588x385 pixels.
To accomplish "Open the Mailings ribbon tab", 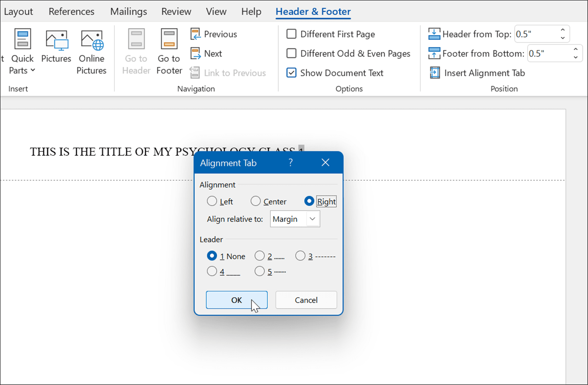I will [x=128, y=11].
